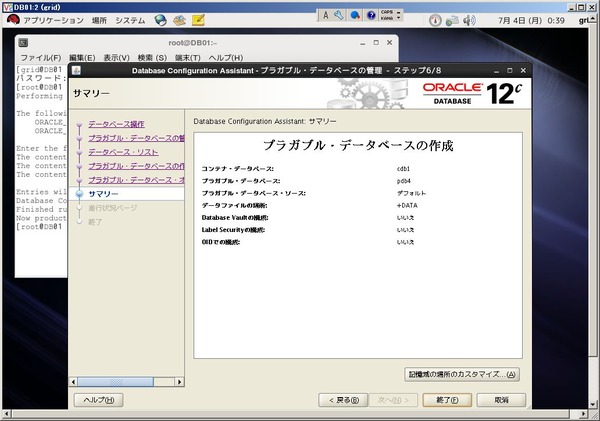Click the 終了(F) finish button
The image size is (600, 421).
tap(447, 400)
